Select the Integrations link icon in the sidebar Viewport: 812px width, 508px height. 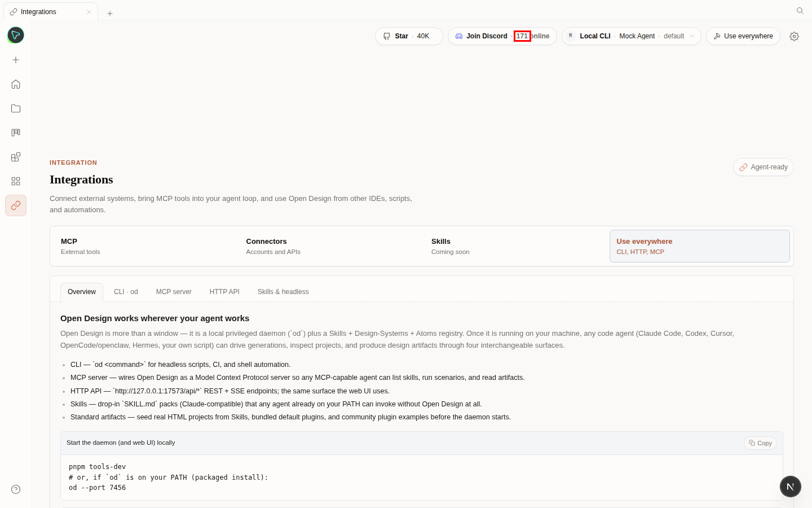coord(16,205)
